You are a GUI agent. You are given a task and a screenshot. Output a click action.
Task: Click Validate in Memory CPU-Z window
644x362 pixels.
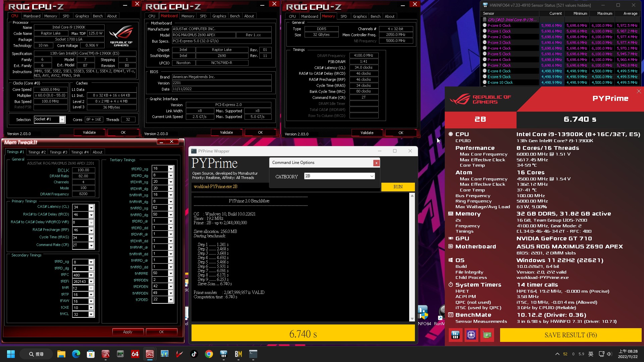(x=367, y=133)
